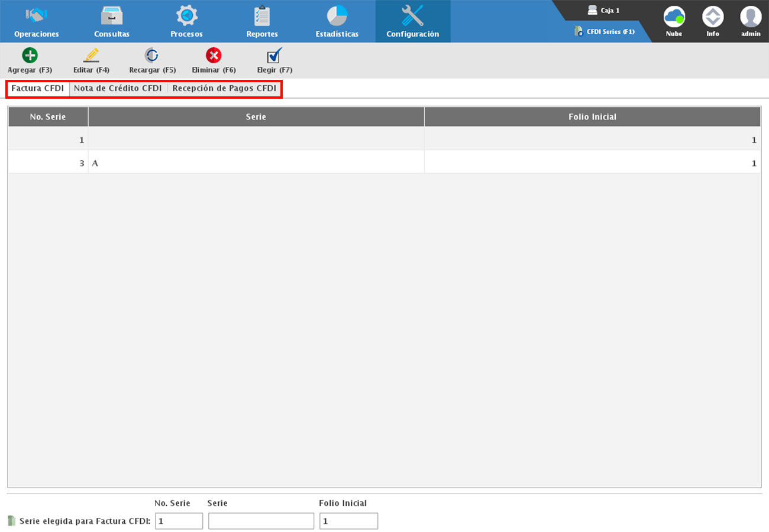Click the Editar (F4) pencil icon
The height and width of the screenshot is (532, 769).
coord(91,56)
